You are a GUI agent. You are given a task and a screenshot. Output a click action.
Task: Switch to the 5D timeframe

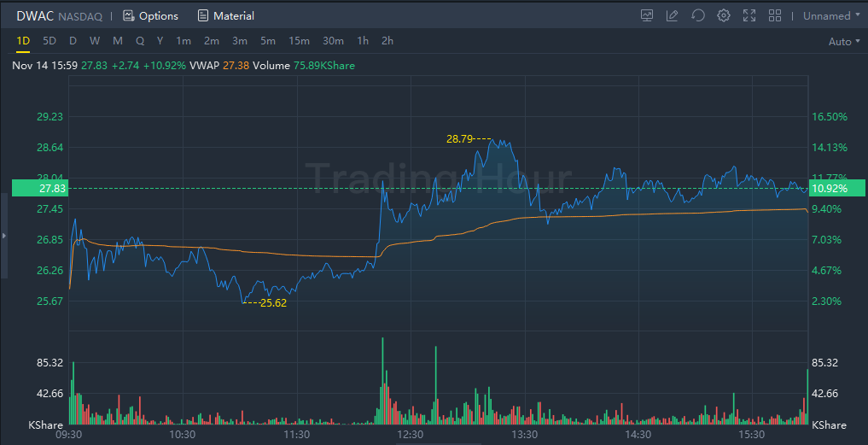[x=50, y=41]
